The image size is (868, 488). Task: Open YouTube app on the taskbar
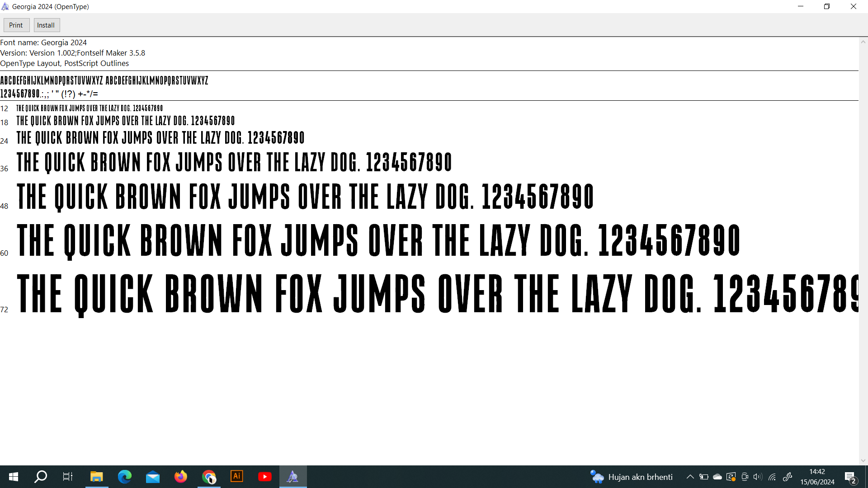click(x=265, y=477)
